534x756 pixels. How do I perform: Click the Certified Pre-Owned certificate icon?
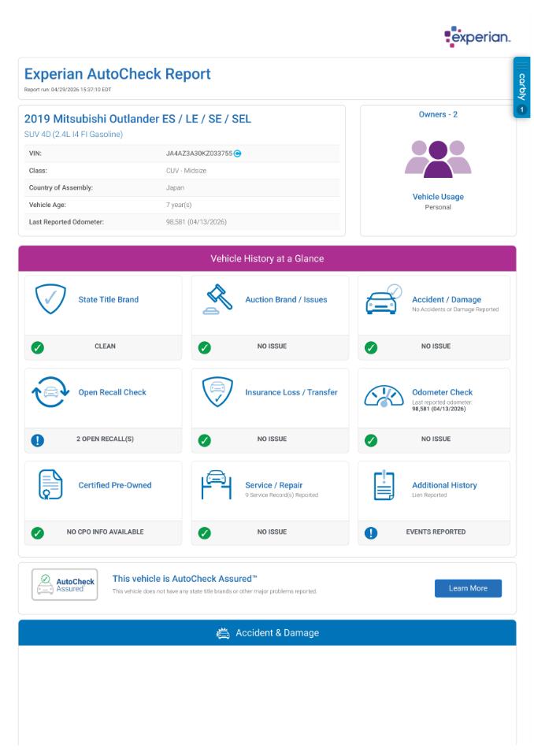point(50,484)
